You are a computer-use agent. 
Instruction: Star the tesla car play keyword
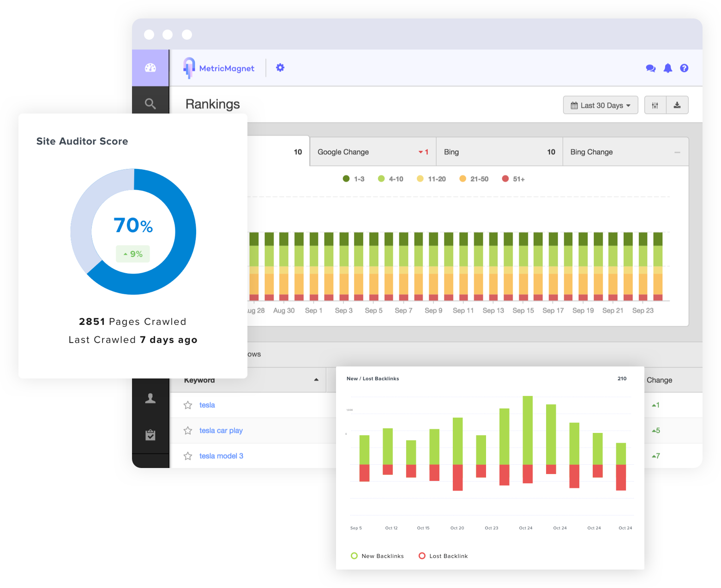coord(188,431)
